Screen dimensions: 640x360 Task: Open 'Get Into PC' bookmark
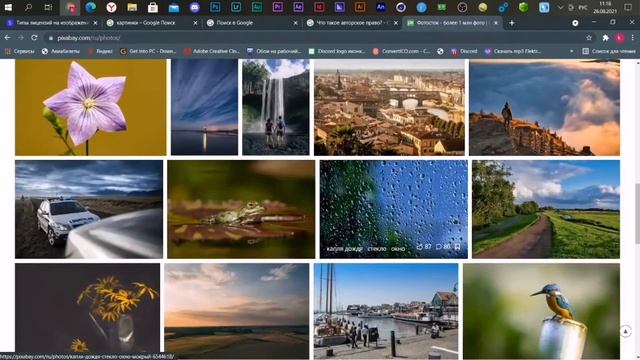click(148, 51)
